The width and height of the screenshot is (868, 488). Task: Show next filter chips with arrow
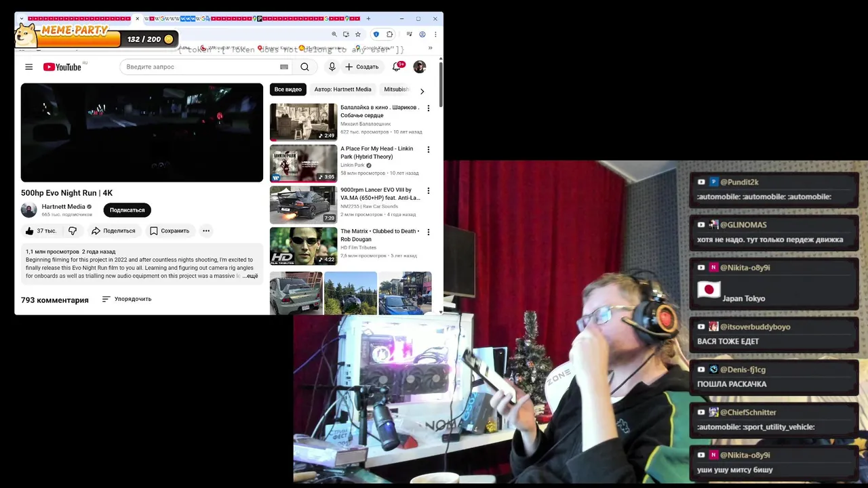coord(422,91)
